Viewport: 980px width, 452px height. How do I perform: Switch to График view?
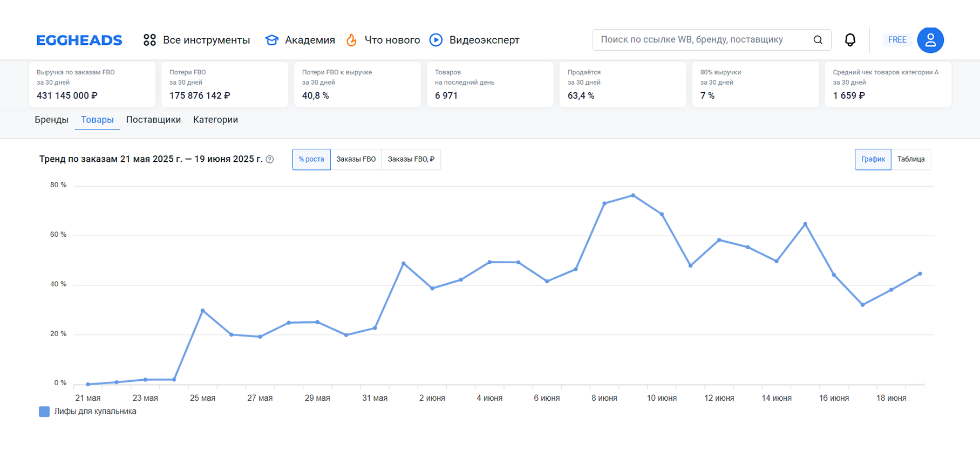pos(873,159)
